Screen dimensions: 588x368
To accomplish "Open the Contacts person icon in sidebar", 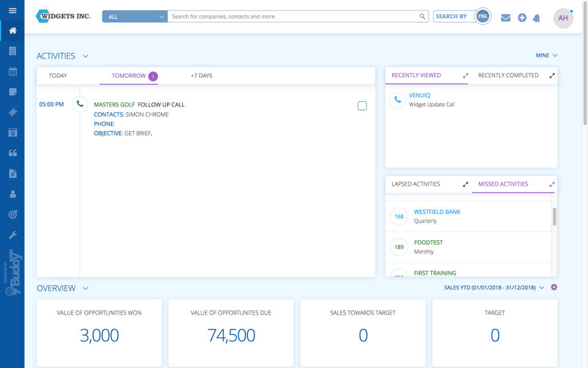I will (x=13, y=194).
